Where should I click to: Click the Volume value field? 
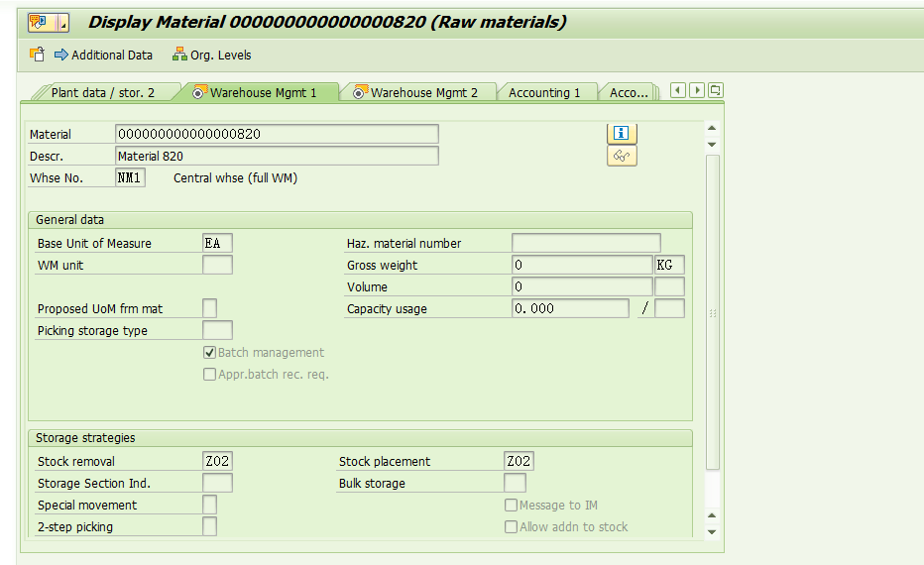tap(582, 286)
